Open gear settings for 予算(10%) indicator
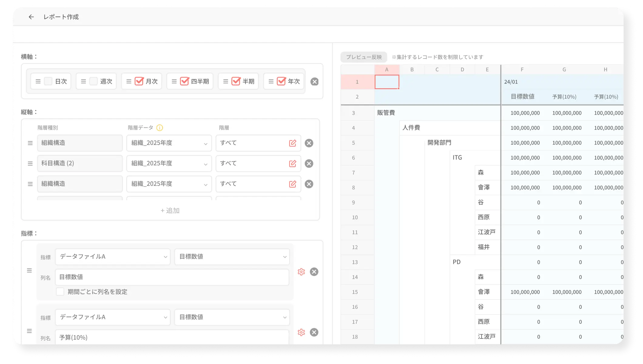The width and height of the screenshot is (643, 364). (301, 332)
